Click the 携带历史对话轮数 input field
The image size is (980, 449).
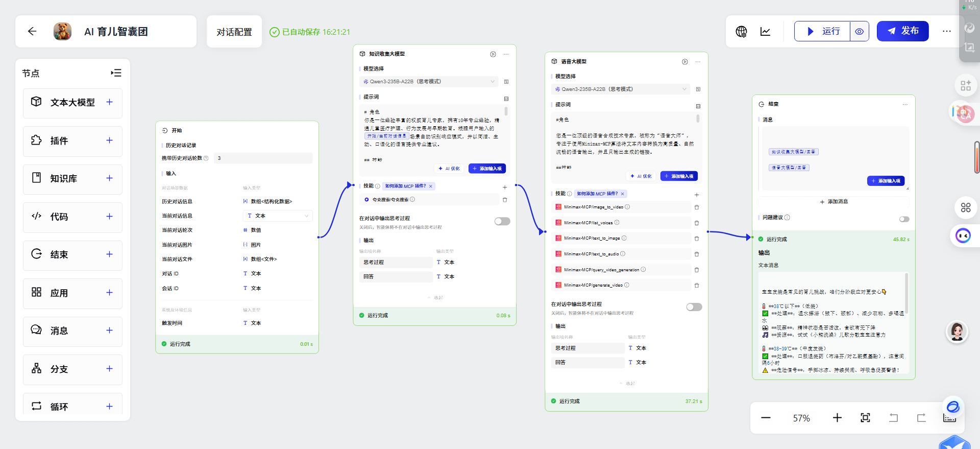click(263, 158)
